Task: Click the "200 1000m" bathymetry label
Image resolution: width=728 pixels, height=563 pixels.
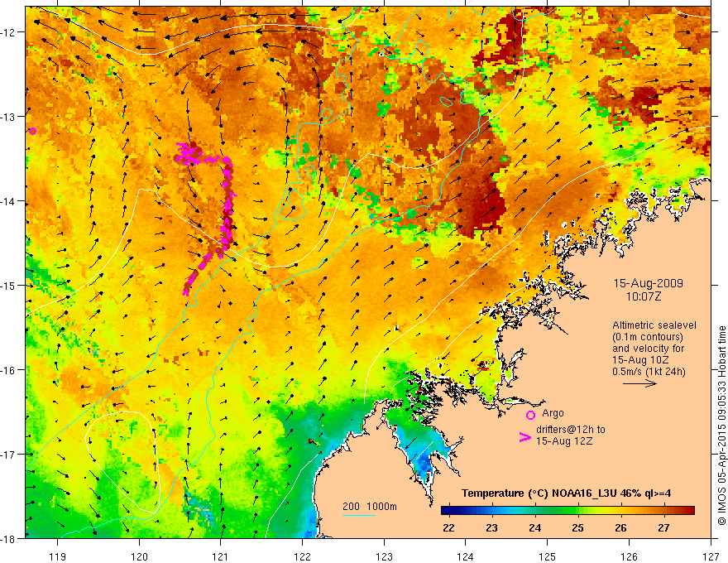Action: coord(370,507)
